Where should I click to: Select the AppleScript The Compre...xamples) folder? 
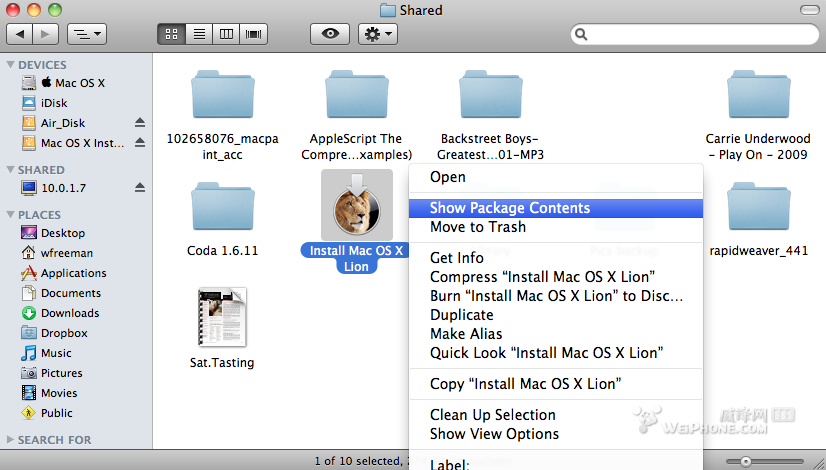coord(357,95)
